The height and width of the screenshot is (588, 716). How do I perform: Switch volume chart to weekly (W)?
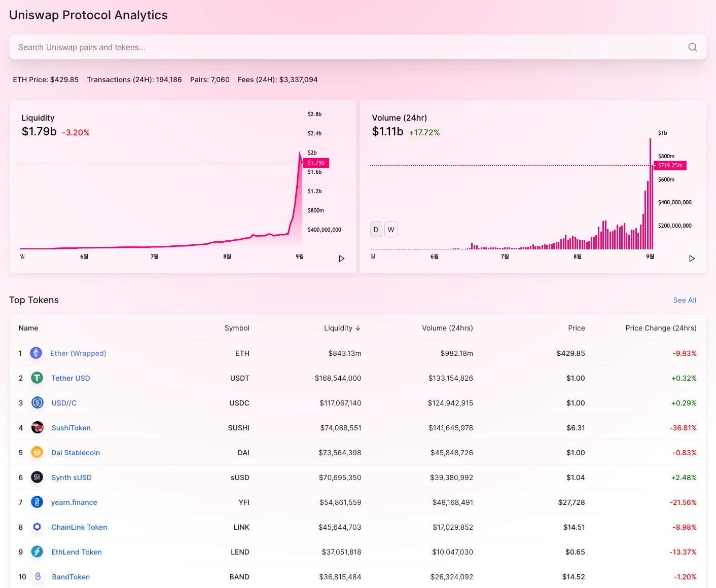391,230
